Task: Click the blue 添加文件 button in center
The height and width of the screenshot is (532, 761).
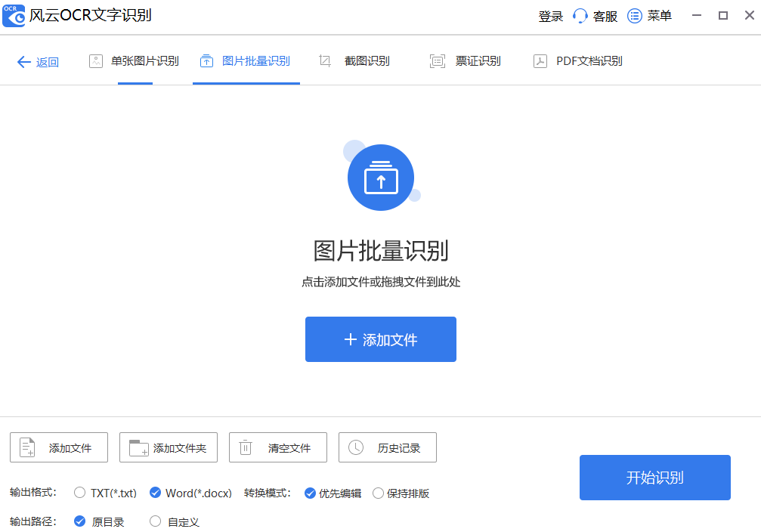Action: click(x=381, y=339)
